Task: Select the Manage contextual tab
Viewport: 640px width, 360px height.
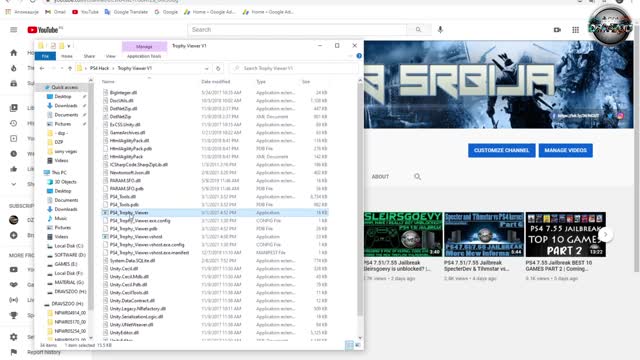Action: pos(144,47)
